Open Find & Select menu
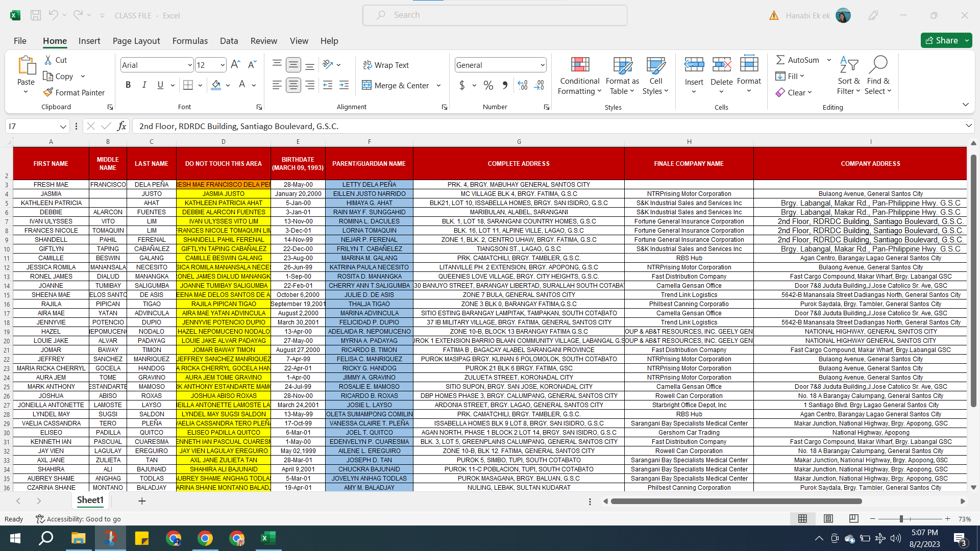The height and width of the screenshot is (551, 980). click(x=878, y=76)
